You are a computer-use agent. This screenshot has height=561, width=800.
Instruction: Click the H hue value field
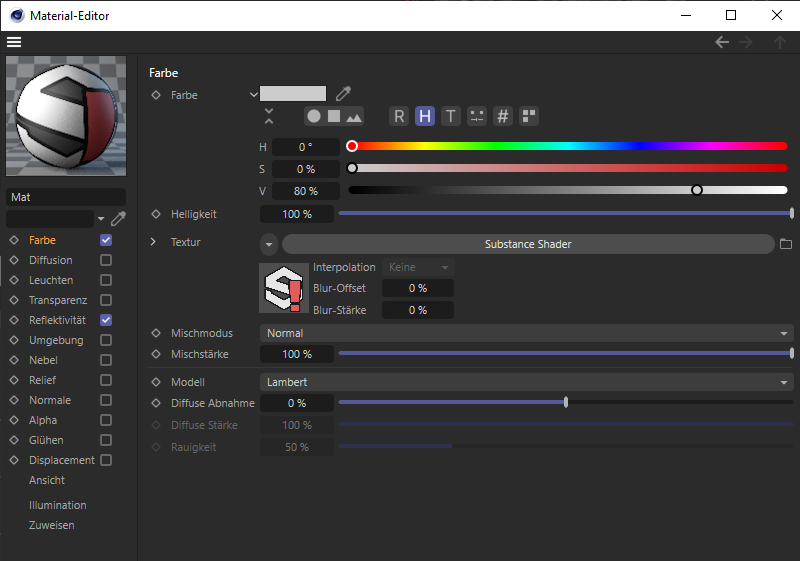[306, 147]
